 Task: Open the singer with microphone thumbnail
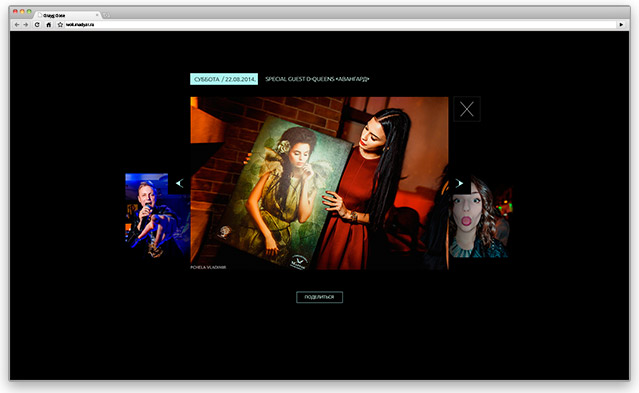tap(157, 216)
